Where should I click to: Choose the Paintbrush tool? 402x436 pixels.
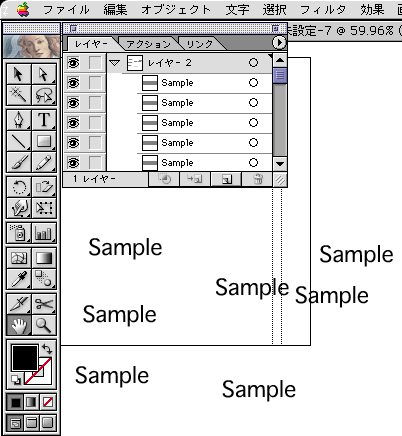(x=19, y=162)
